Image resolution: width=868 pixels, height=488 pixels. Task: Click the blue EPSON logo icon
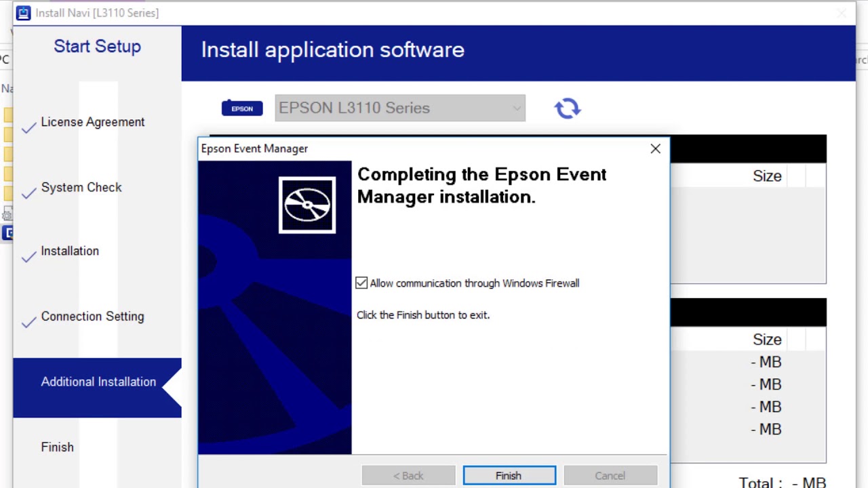242,108
